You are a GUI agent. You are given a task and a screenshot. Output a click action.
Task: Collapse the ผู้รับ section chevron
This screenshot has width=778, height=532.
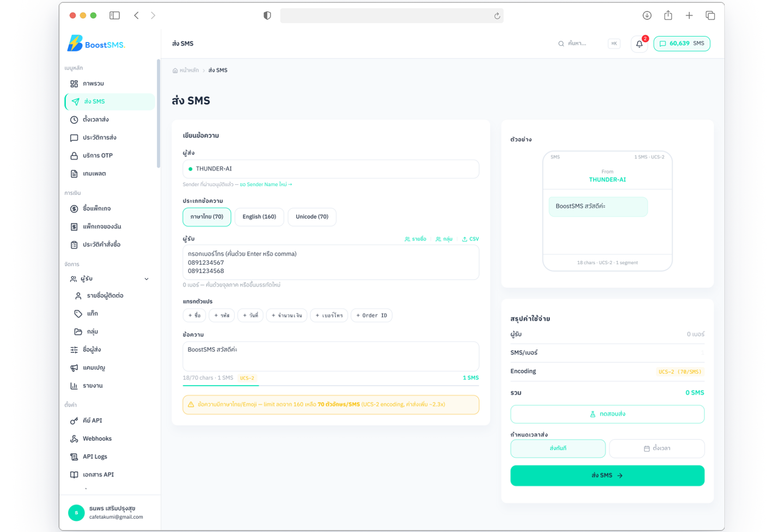(146, 279)
